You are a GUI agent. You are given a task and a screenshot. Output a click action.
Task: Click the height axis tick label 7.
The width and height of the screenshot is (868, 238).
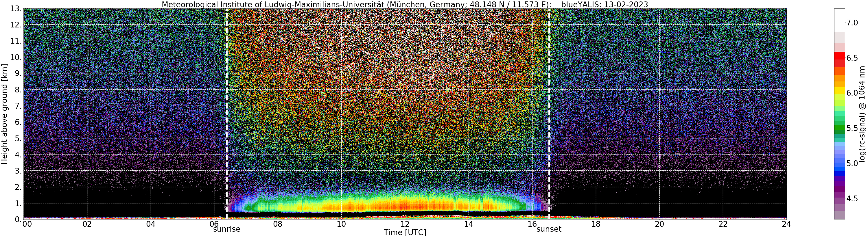[18, 106]
